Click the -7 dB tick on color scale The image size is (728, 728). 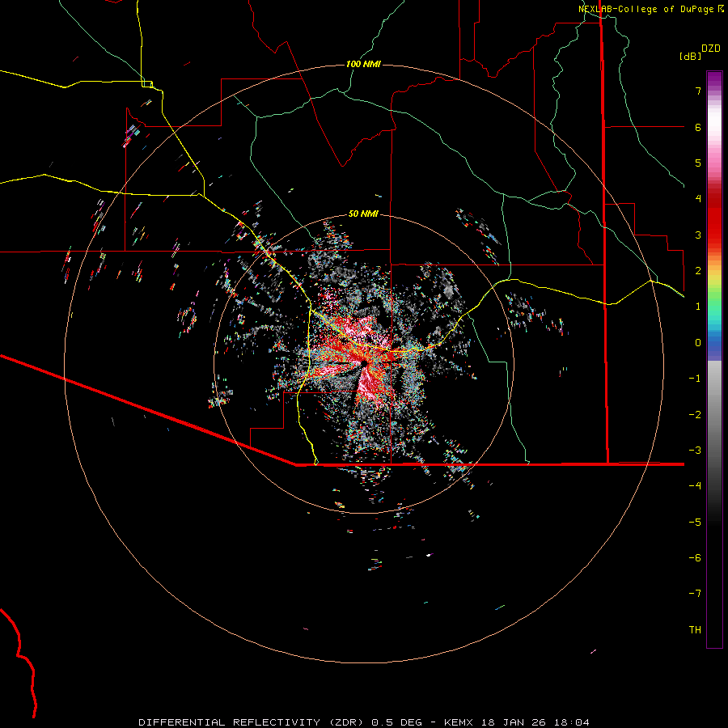pyautogui.click(x=695, y=594)
